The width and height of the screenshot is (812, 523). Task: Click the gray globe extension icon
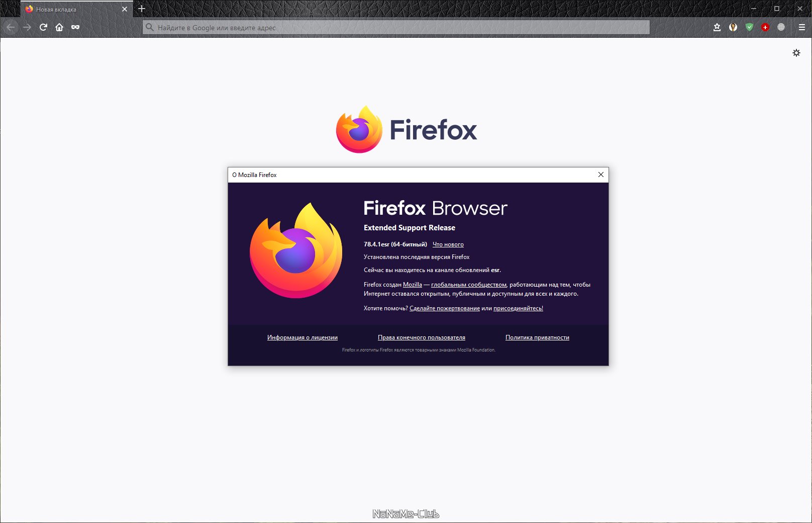click(781, 27)
